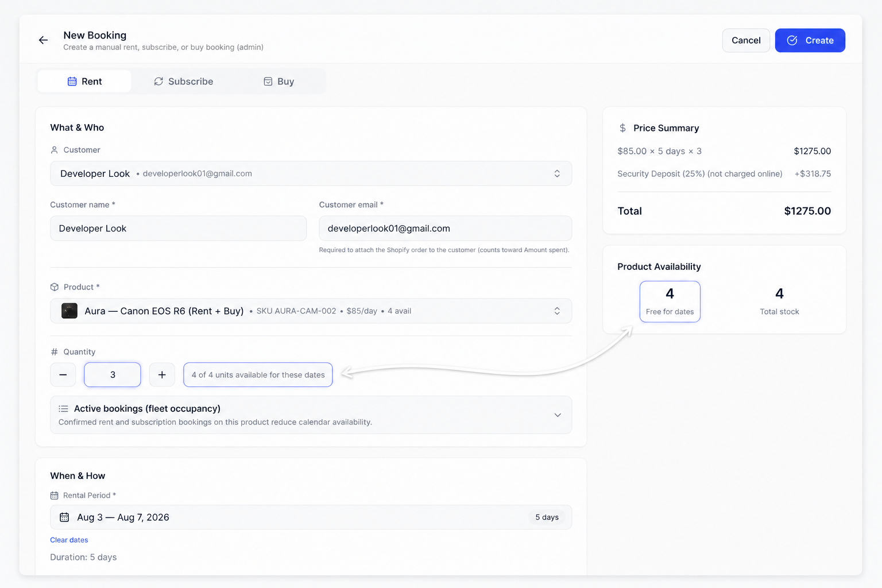The image size is (882, 588).
Task: Click the Free for dates availability card
Action: click(x=670, y=301)
